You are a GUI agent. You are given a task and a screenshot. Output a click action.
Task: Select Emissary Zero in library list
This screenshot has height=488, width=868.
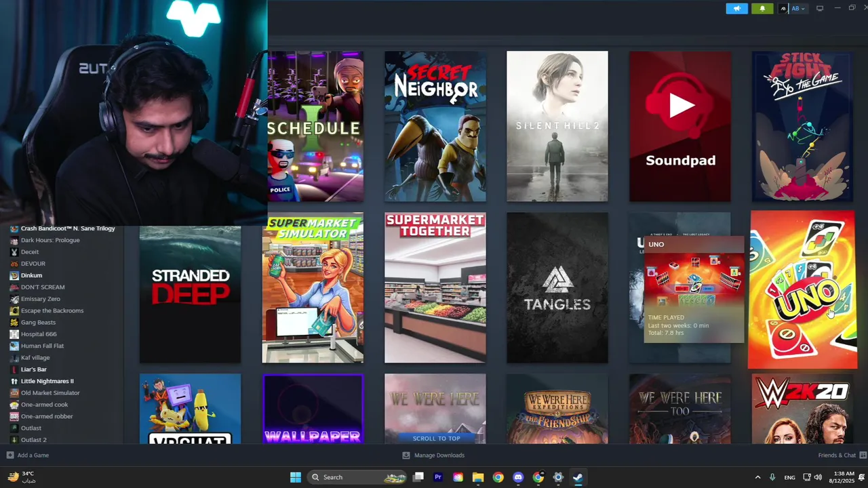[x=41, y=299]
